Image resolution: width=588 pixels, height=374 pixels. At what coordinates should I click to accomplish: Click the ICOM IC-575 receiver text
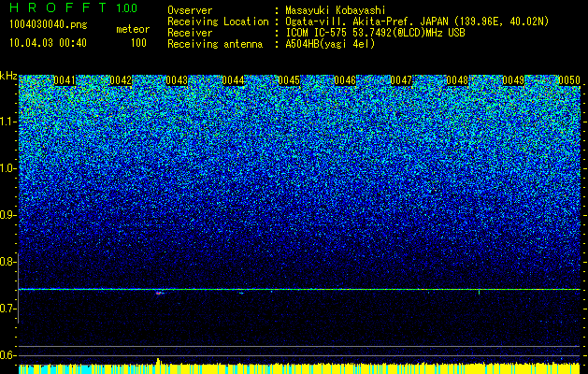point(375,33)
